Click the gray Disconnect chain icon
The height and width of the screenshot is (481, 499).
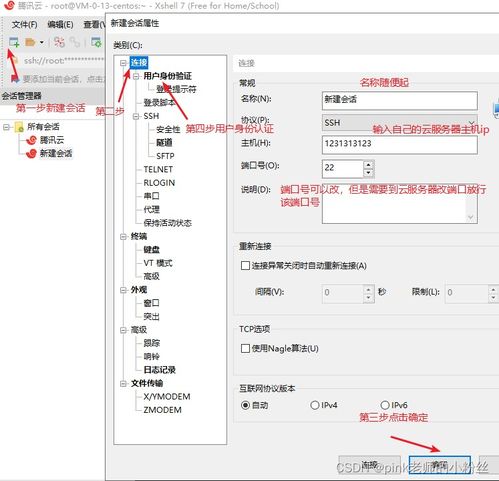[75, 42]
